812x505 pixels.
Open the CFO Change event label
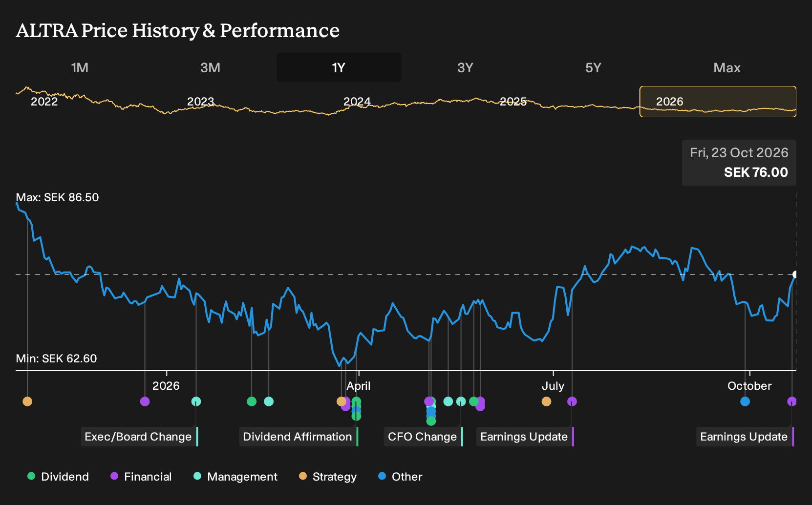pyautogui.click(x=423, y=437)
